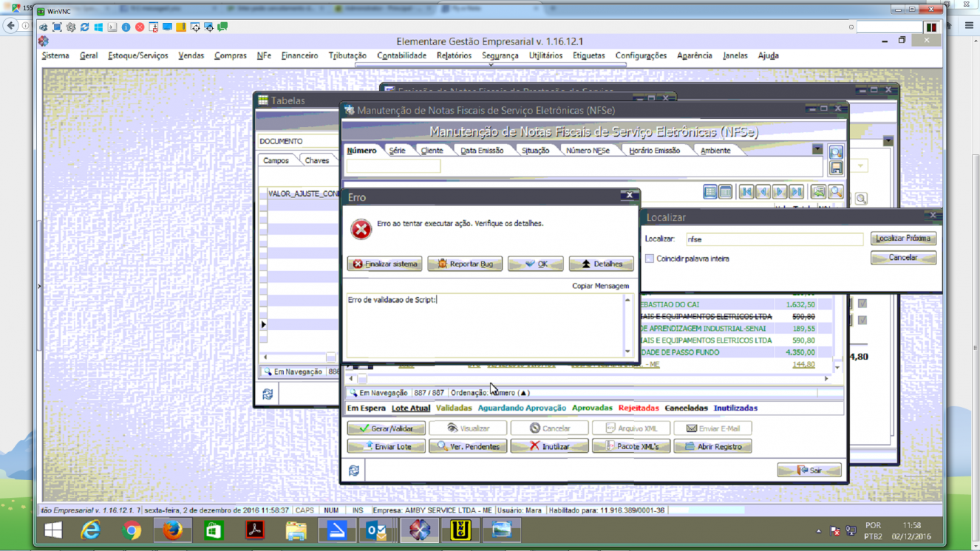
Task: Open dropdown arrow right of Ambiente tab
Action: (x=817, y=149)
